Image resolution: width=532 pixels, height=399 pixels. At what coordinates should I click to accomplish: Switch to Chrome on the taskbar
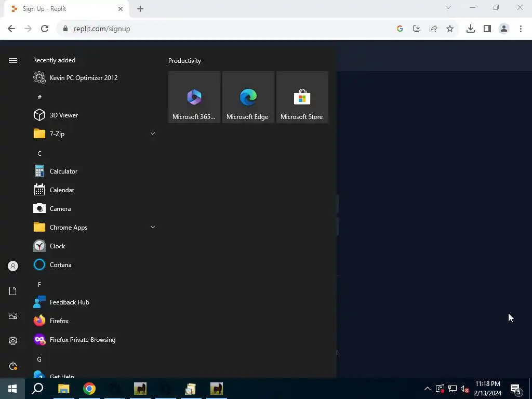pyautogui.click(x=89, y=389)
